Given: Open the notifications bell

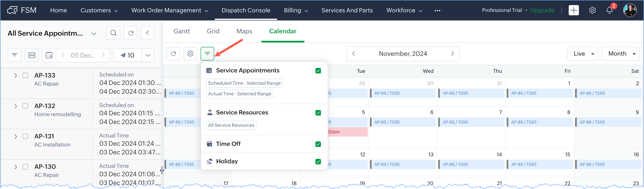Looking at the screenshot, I should click(609, 10).
